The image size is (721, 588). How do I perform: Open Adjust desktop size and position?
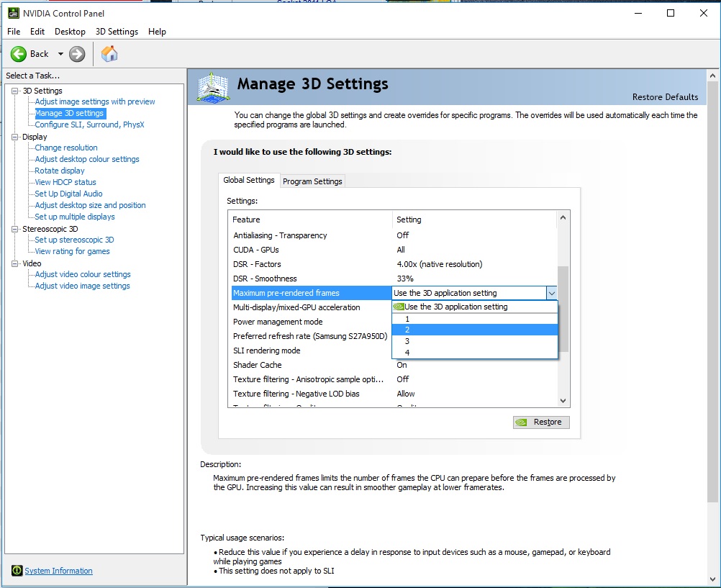coord(90,205)
